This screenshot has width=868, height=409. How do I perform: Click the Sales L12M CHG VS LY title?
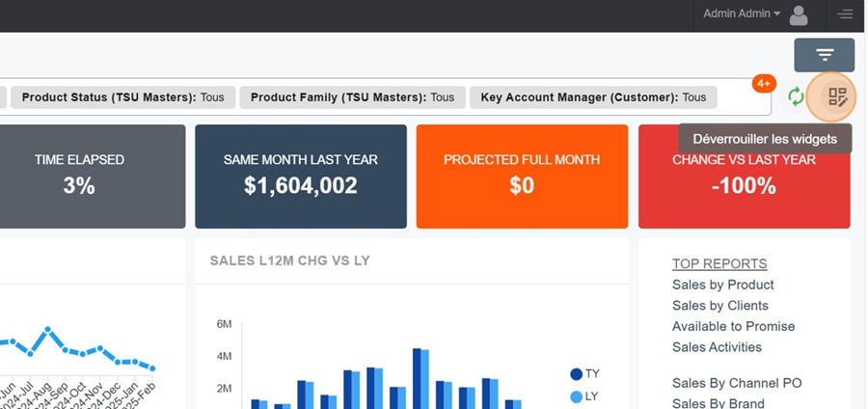[x=289, y=260]
